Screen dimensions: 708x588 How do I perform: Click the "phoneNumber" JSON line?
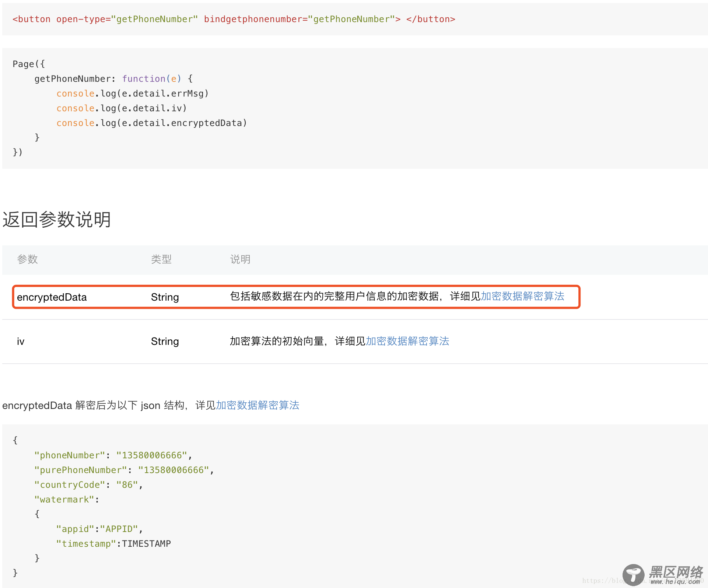tap(113, 455)
